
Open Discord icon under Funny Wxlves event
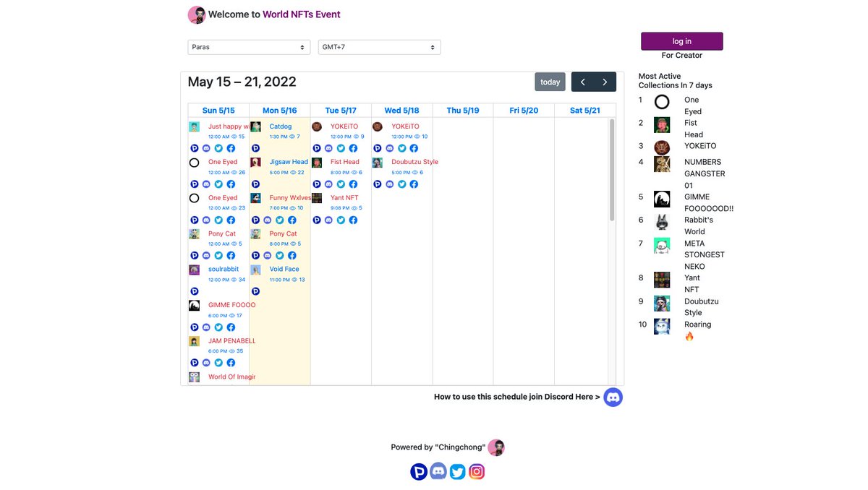[267, 220]
